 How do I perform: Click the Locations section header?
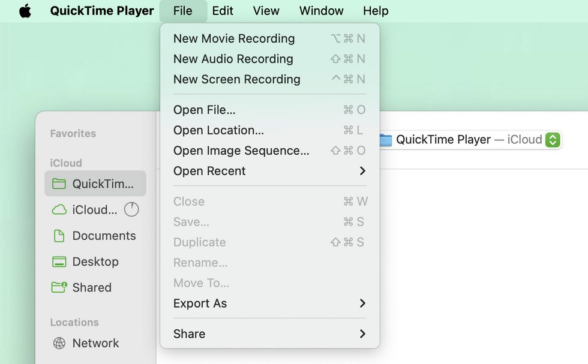tap(74, 323)
